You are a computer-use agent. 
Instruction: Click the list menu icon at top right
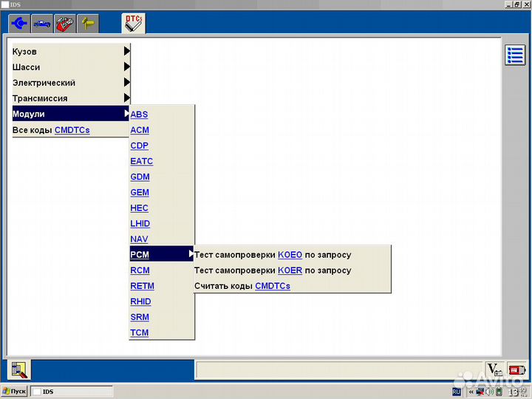[515, 55]
